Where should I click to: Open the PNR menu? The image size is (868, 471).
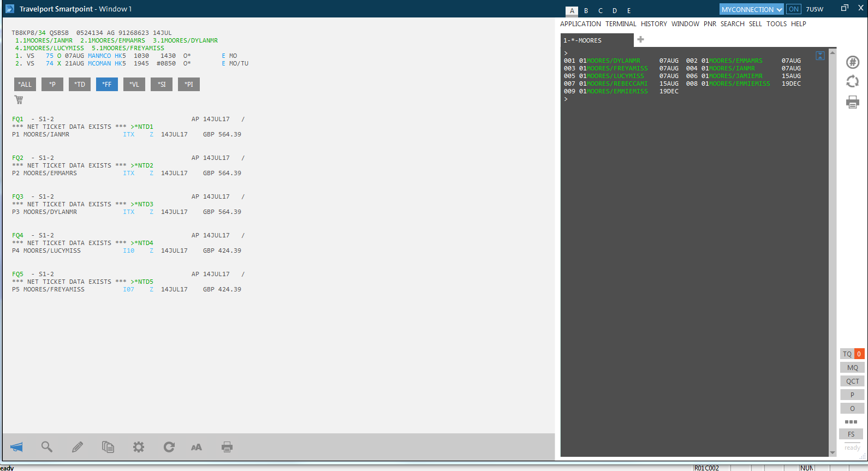coord(710,24)
